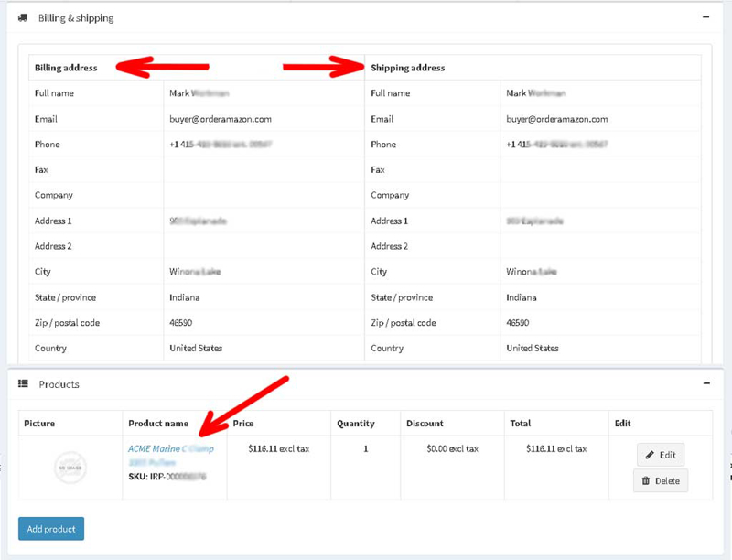Click the trash icon in Delete button
The height and width of the screenshot is (560, 732).
pyautogui.click(x=646, y=480)
